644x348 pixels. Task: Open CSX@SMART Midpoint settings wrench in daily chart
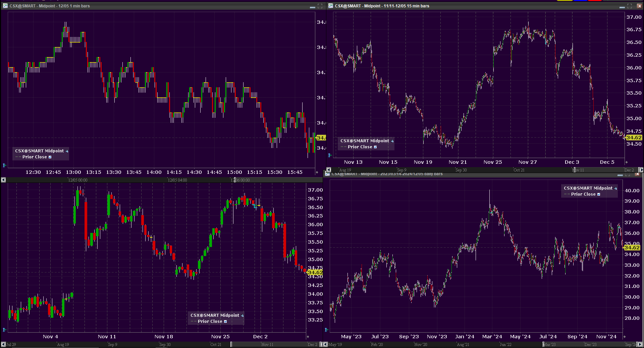tap(615, 188)
